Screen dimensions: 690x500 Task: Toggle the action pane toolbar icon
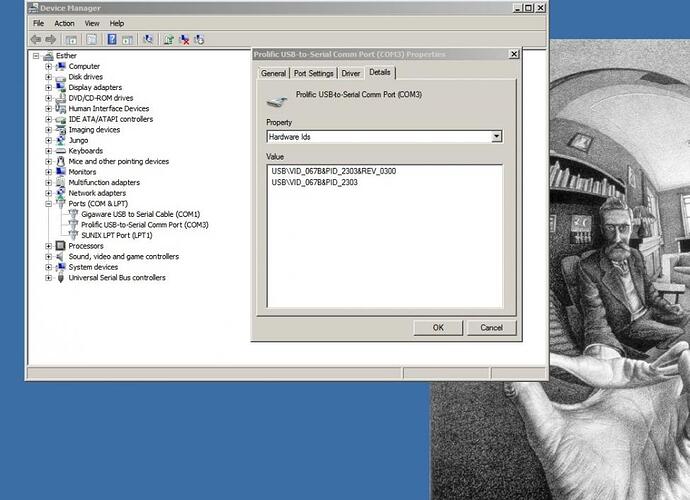[128, 40]
